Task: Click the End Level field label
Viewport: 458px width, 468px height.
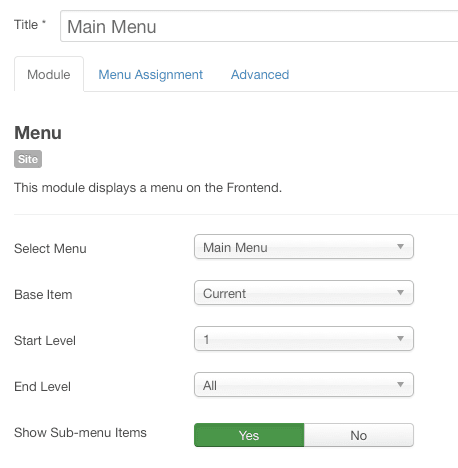Action: click(x=42, y=387)
